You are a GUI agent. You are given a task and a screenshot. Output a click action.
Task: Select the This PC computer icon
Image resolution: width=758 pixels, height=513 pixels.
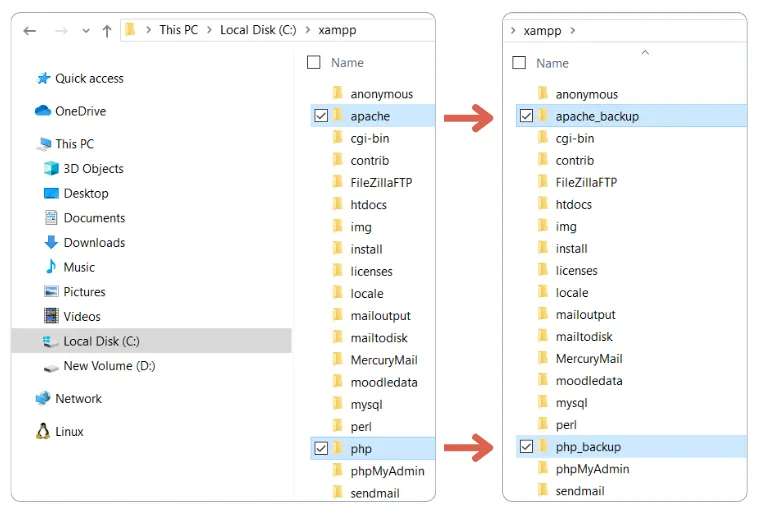point(45,144)
